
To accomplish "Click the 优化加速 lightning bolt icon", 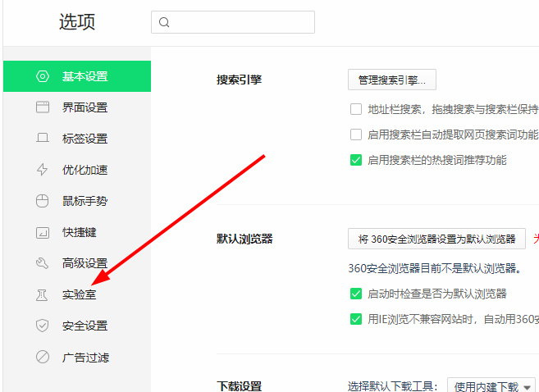I will (x=43, y=170).
